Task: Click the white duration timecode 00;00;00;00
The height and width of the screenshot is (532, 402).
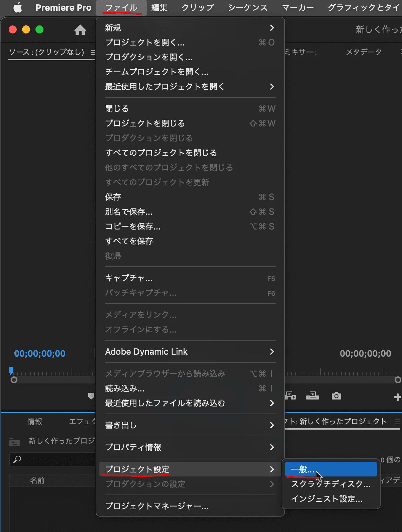Action: click(365, 354)
